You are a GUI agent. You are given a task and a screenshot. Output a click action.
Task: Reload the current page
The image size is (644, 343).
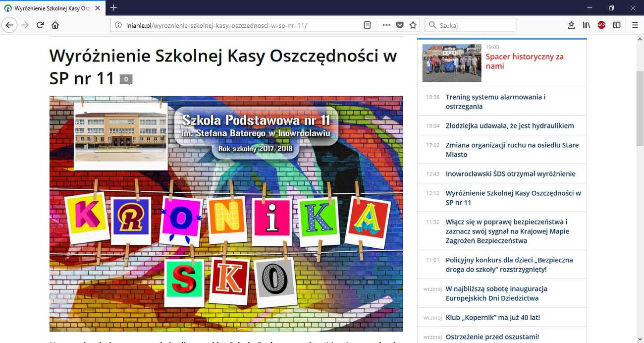click(40, 25)
